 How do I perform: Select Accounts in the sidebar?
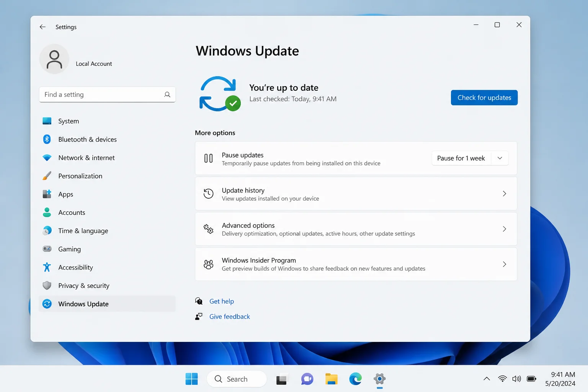107,212
